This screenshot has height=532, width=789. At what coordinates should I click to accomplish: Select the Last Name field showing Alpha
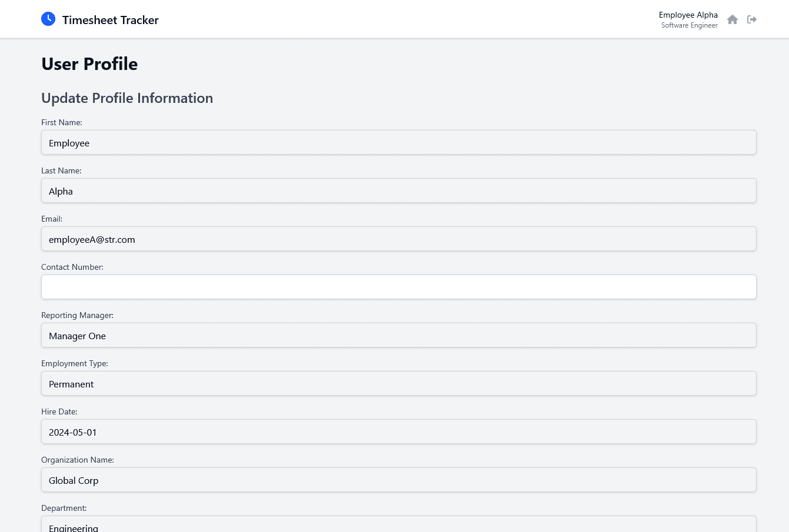click(x=398, y=190)
